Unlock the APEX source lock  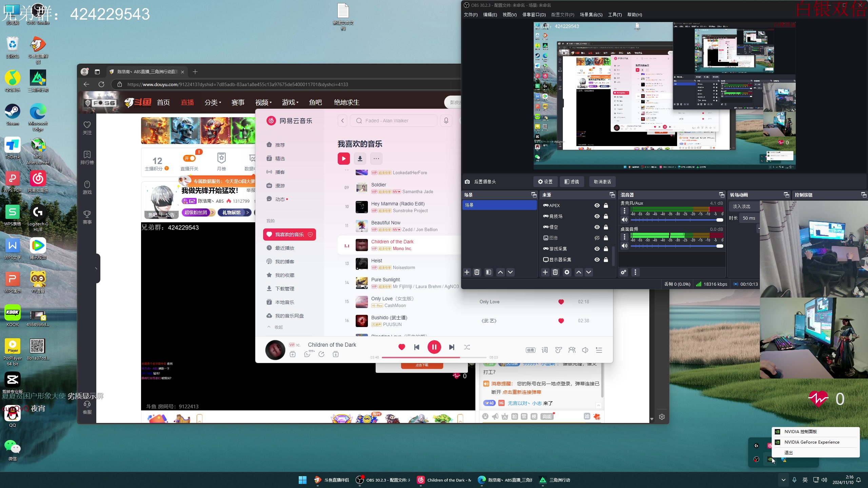coord(606,205)
